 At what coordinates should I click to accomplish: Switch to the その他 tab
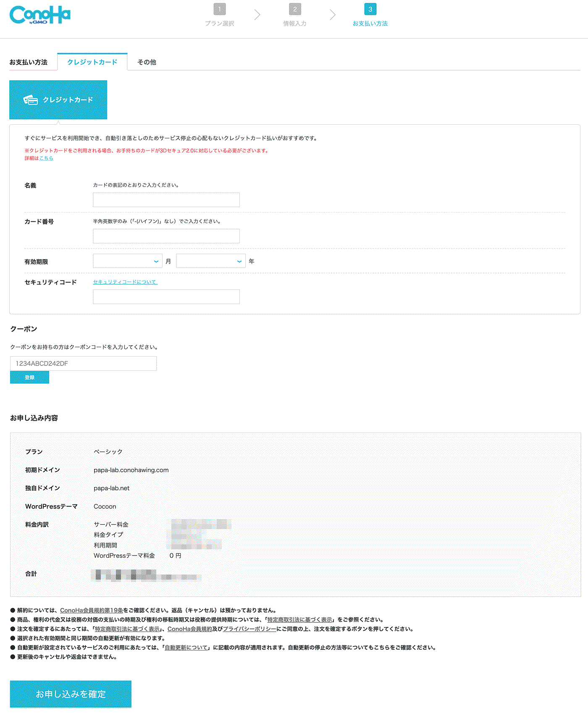pos(147,62)
